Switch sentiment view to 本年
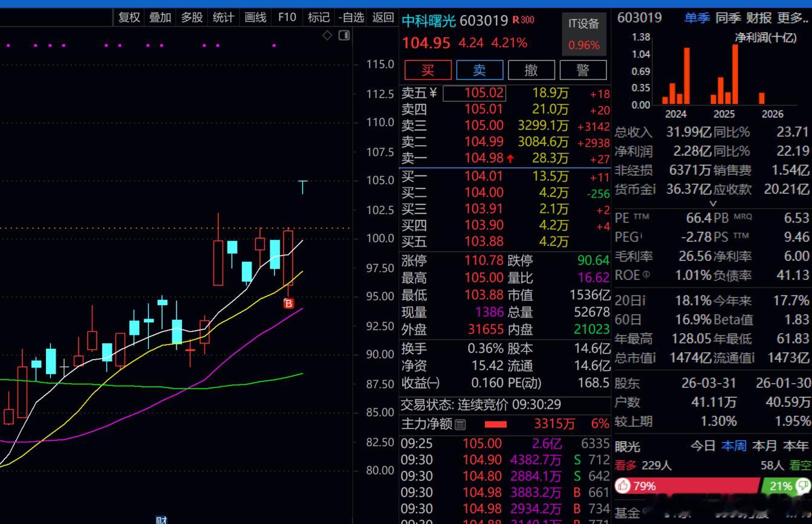Screen dimensions: 812x524 pos(796,446)
